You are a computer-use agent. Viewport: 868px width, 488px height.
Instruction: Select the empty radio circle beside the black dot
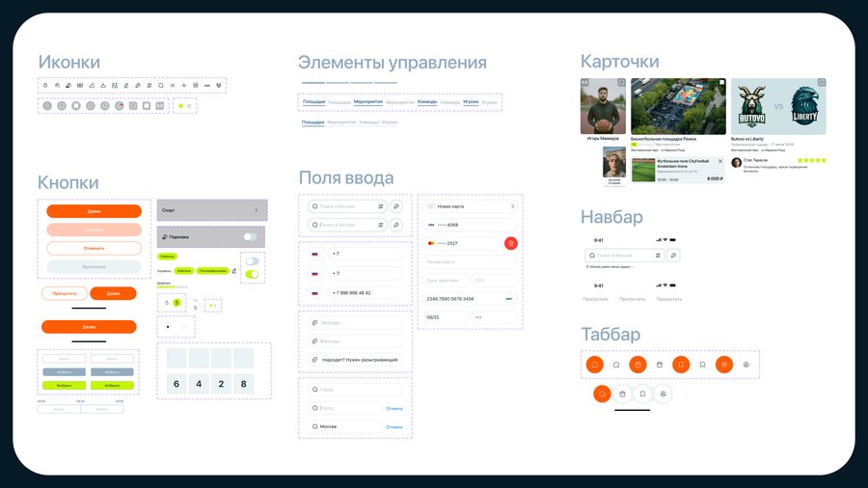pyautogui.click(x=184, y=327)
